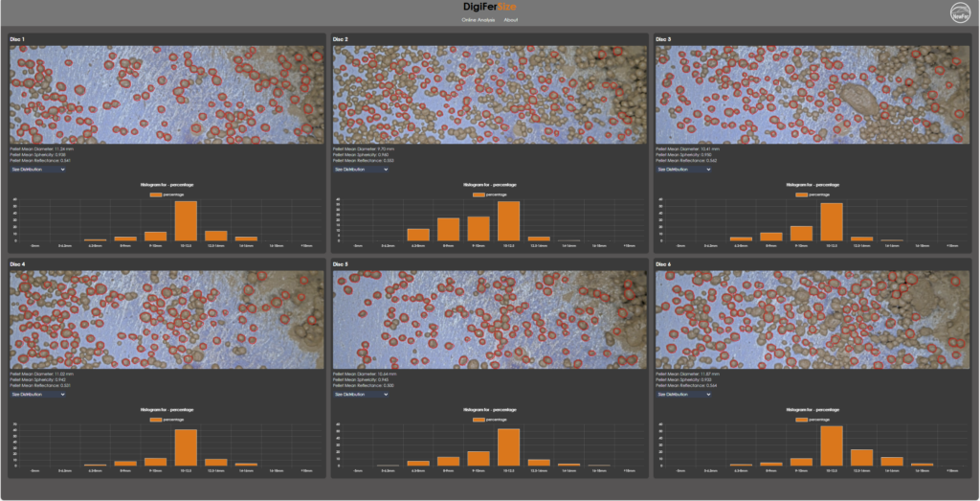
Task: Toggle the percentage legend in Disc 3 histogram
Action: pyautogui.click(x=812, y=194)
